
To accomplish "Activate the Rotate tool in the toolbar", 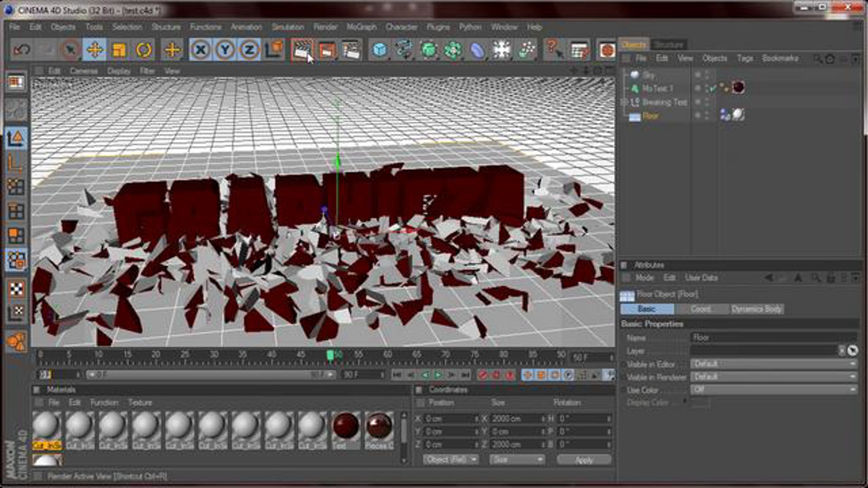I will [144, 50].
